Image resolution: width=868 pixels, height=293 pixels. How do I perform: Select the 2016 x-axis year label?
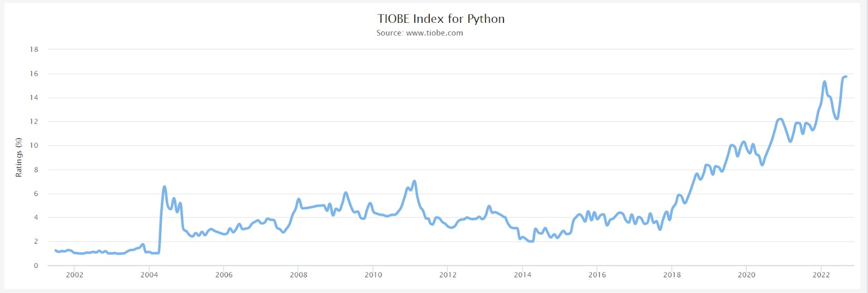click(597, 275)
